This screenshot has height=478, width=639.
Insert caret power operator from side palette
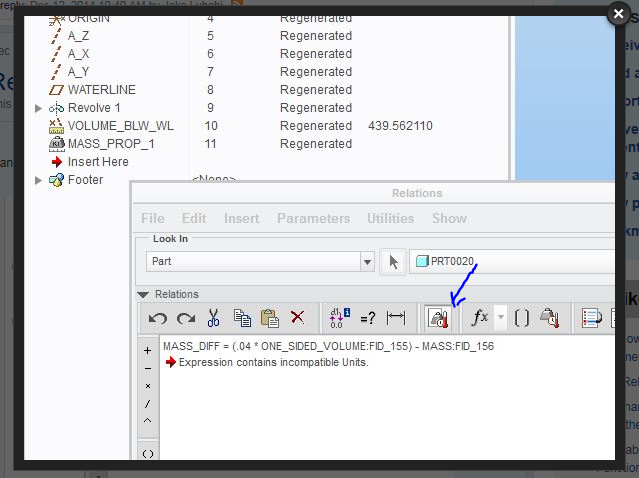coord(148,420)
